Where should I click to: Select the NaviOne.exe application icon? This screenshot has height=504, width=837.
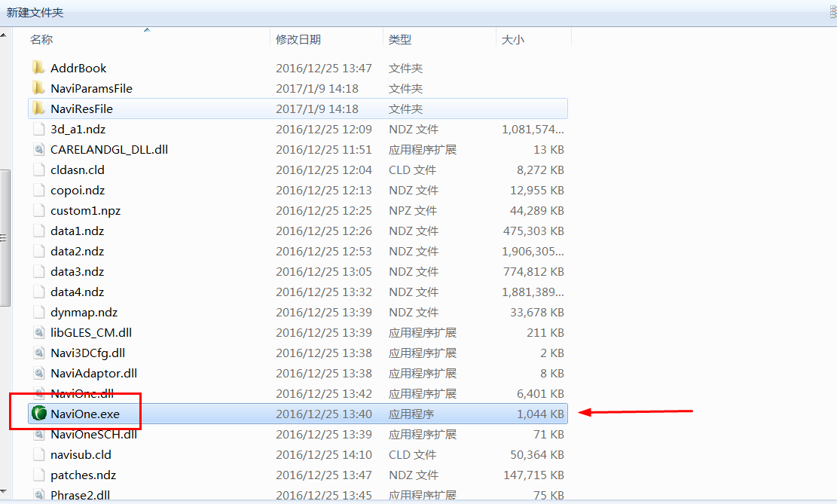click(39, 414)
